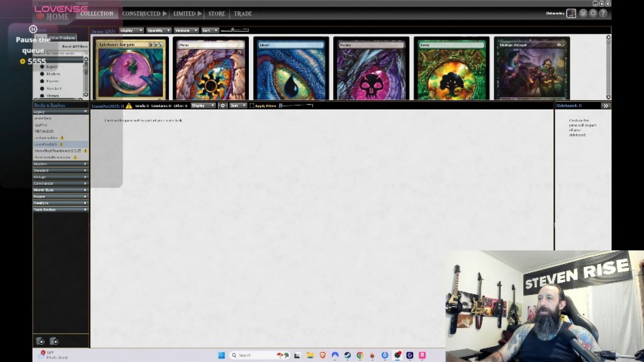Open the deck pane settings gear icon

(x=223, y=105)
